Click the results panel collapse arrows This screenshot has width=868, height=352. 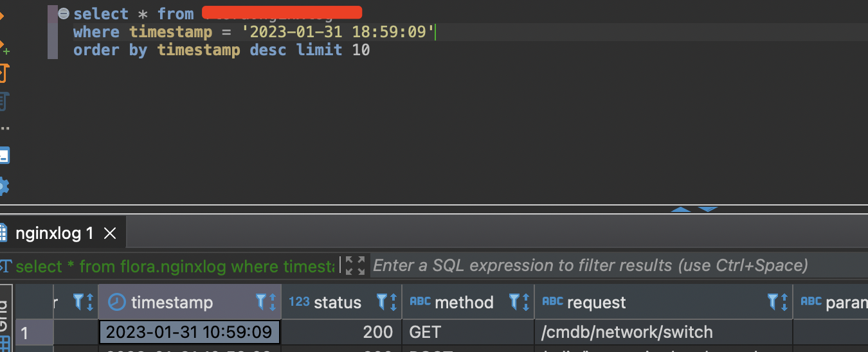(694, 209)
